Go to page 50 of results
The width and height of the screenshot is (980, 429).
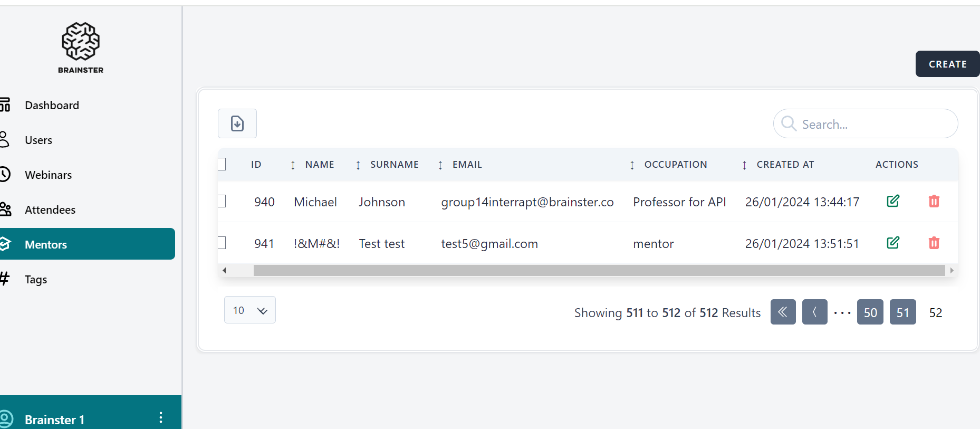[870, 312]
